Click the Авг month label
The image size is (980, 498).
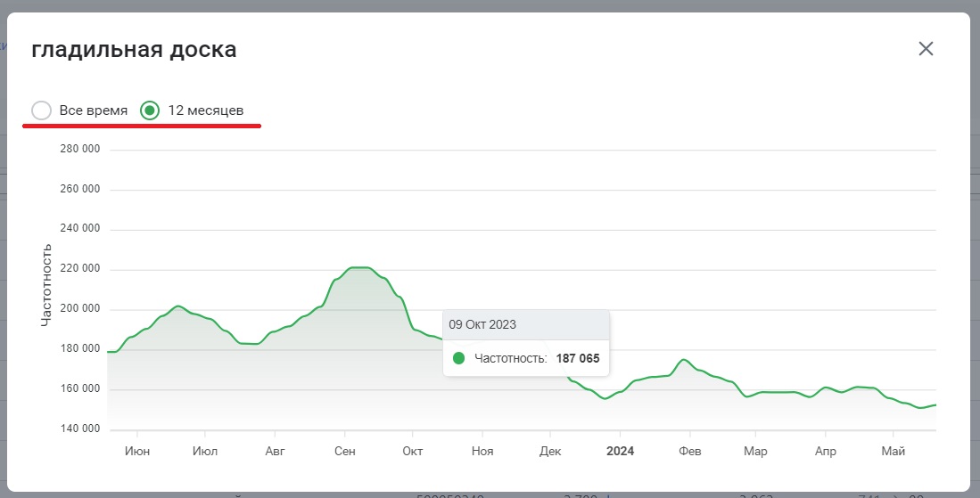click(x=276, y=452)
